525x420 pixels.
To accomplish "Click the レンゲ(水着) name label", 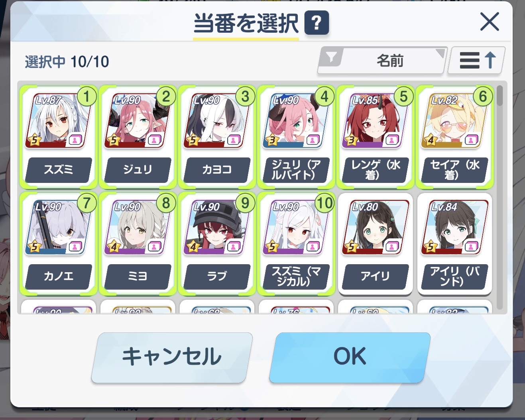I will coord(375,170).
